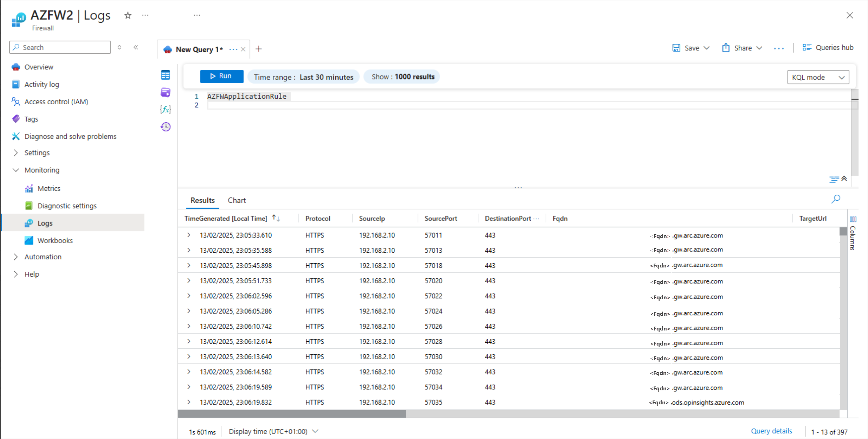The width and height of the screenshot is (868, 439).
Task: Run the query
Action: coord(222,76)
